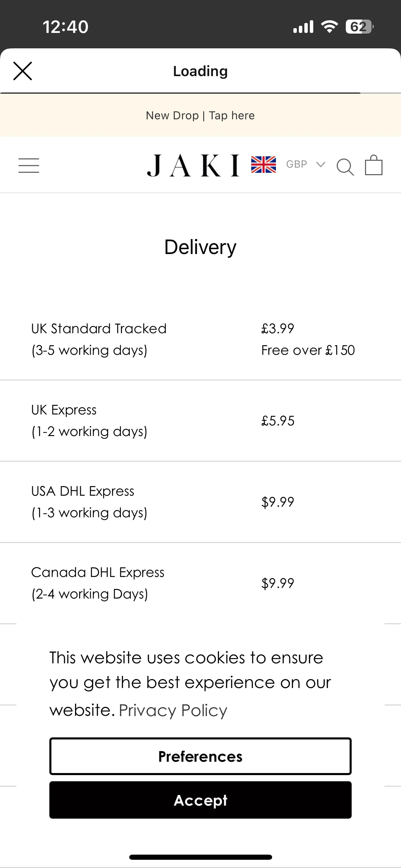Select the UK Express delivery row
401x868 pixels.
[x=200, y=421]
